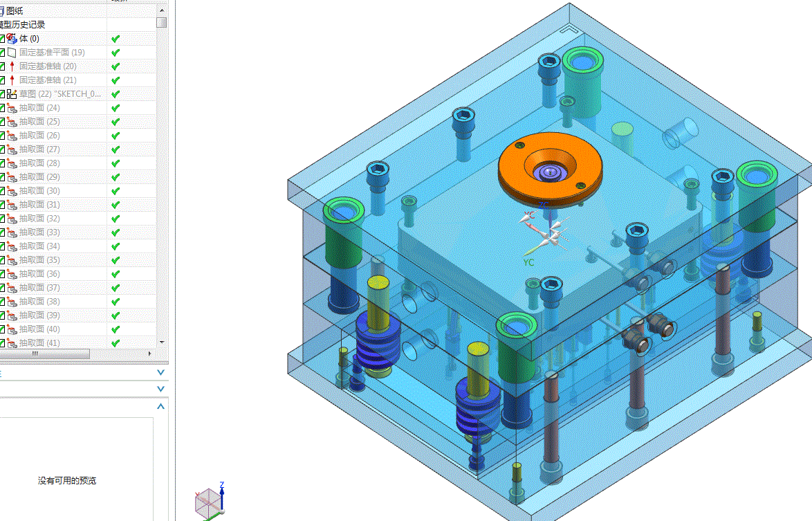The image size is (812, 521).
Task: Click the datum plane icon of 固定基准平面 (19)
Action: coord(11,53)
